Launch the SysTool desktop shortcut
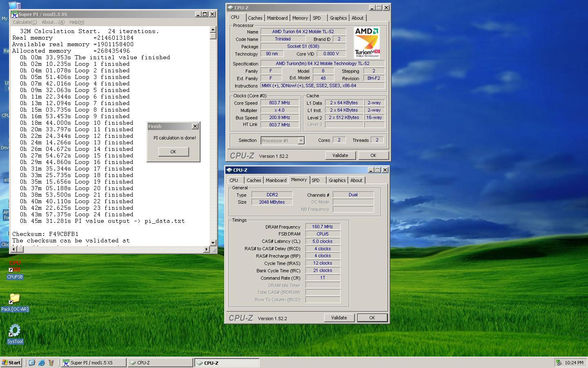588x368 pixels. point(15,334)
